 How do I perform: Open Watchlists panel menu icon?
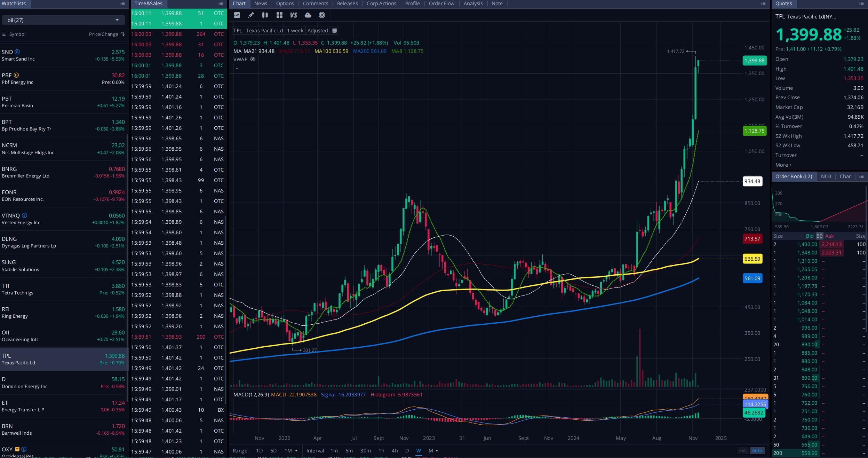(x=122, y=3)
